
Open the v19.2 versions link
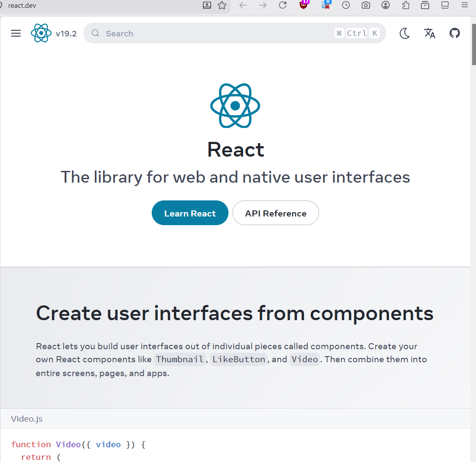point(66,33)
